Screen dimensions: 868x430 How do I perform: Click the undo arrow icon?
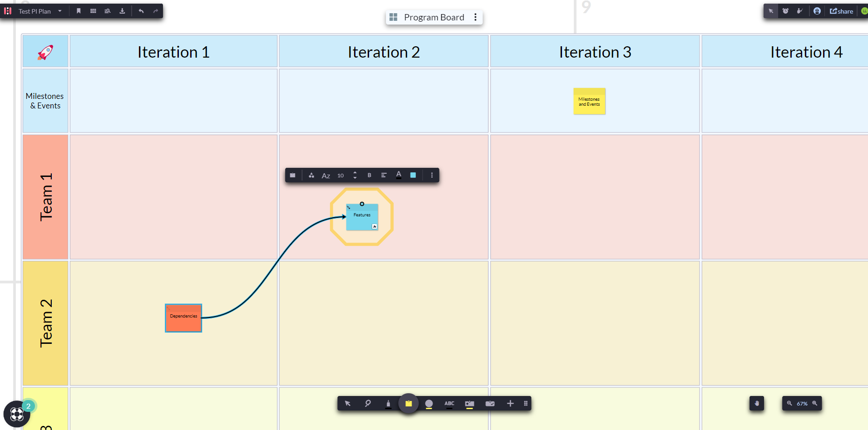[x=141, y=11]
